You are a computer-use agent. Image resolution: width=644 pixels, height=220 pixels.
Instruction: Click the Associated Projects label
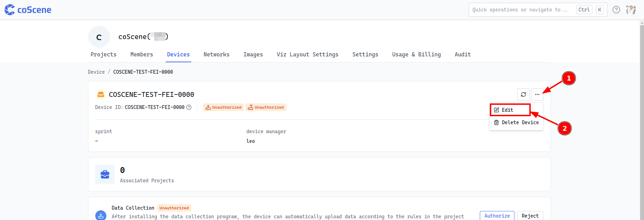tap(147, 181)
